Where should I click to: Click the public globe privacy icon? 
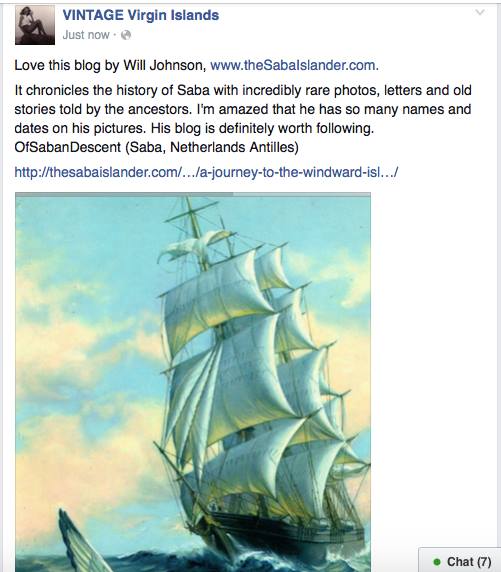126,35
